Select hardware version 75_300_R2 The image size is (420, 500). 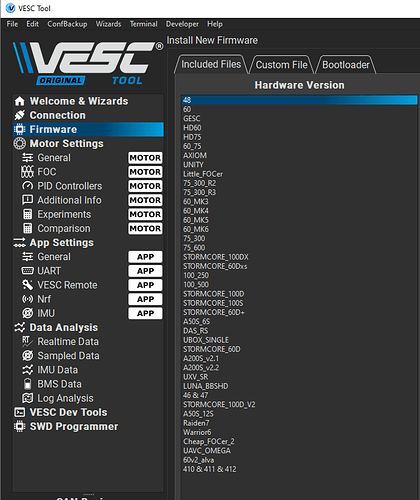pos(299,183)
